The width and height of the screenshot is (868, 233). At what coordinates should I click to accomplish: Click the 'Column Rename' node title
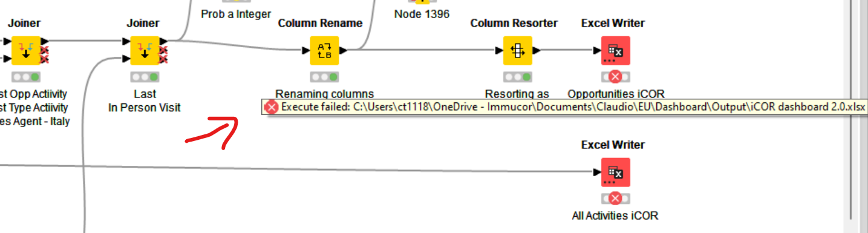[321, 24]
